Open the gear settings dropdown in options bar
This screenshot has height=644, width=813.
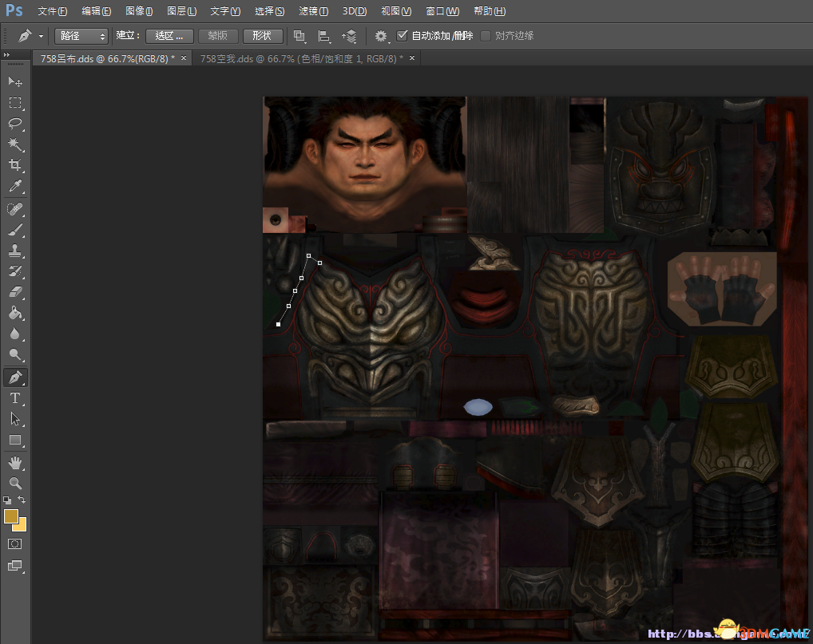click(382, 36)
